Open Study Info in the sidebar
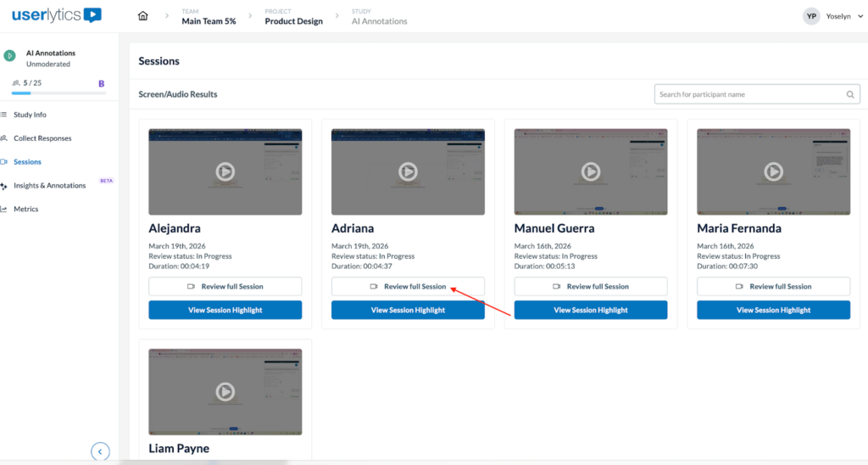The width and height of the screenshot is (868, 465). tap(30, 115)
